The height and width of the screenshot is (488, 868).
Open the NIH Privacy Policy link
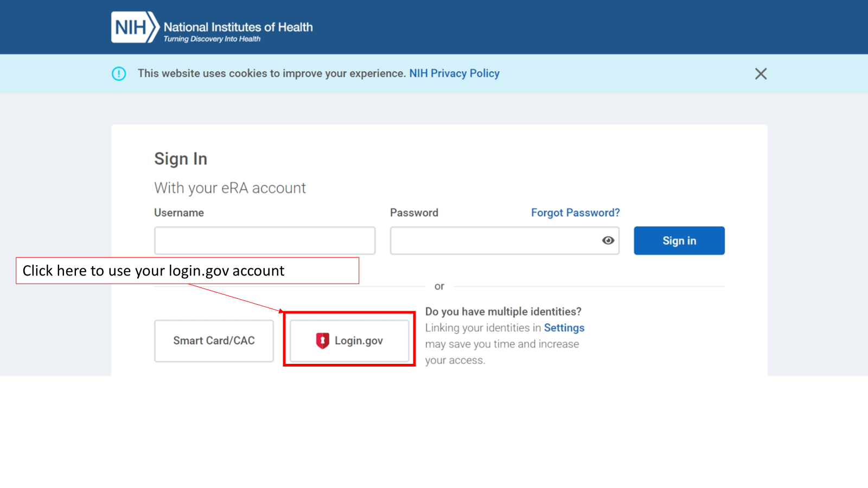pyautogui.click(x=454, y=73)
